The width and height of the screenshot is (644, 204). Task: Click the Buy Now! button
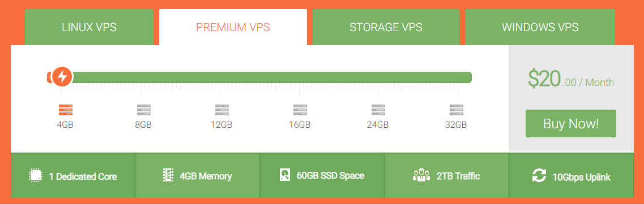point(571,123)
